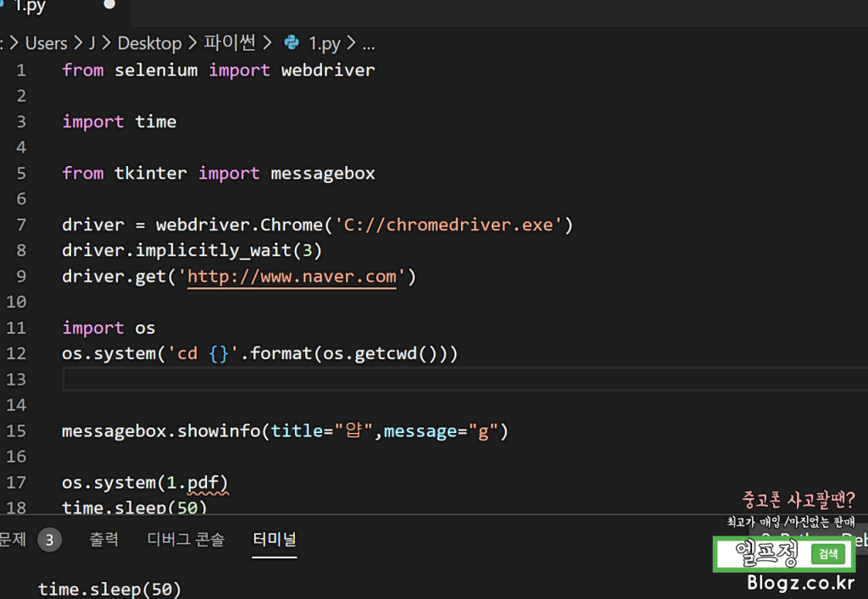This screenshot has width=868, height=599.
Task: Switch to the 디버그 콘솔 tab
Action: click(x=186, y=539)
